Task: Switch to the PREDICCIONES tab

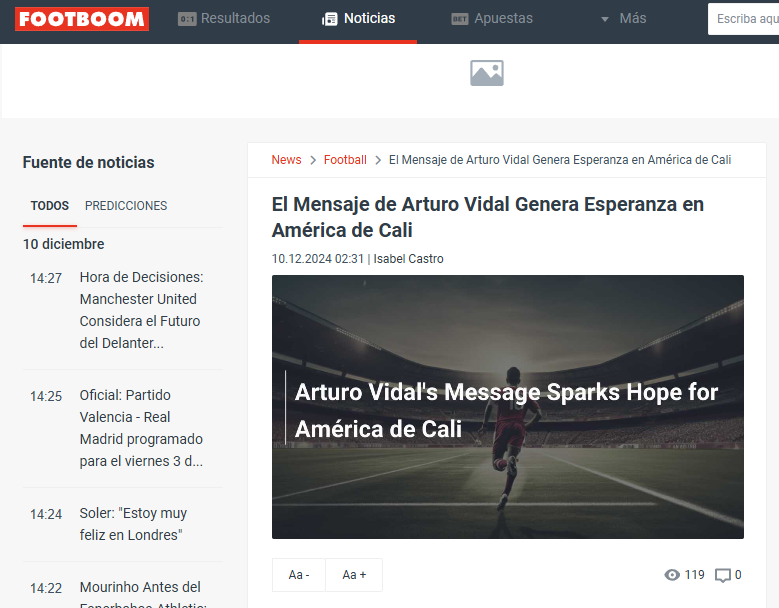Action: coord(126,206)
